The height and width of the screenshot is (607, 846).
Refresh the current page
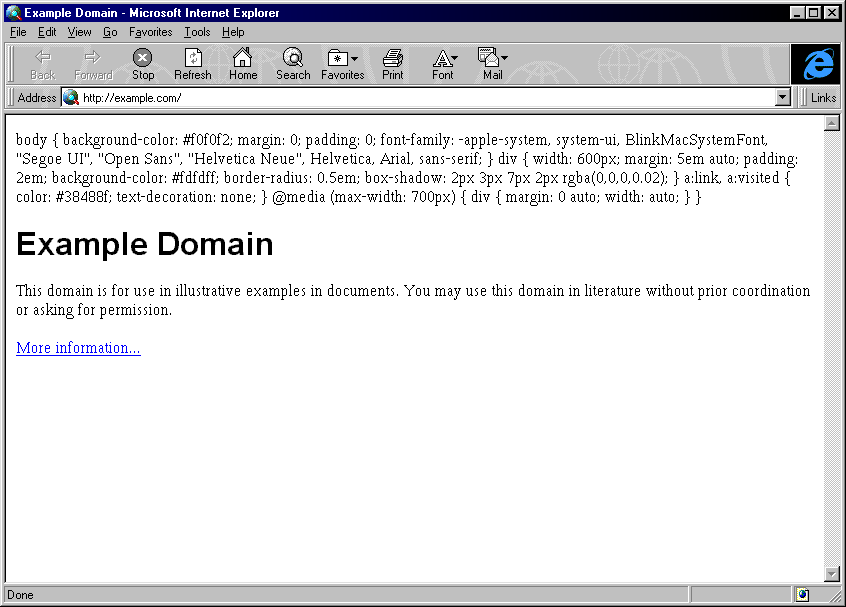tap(193, 64)
